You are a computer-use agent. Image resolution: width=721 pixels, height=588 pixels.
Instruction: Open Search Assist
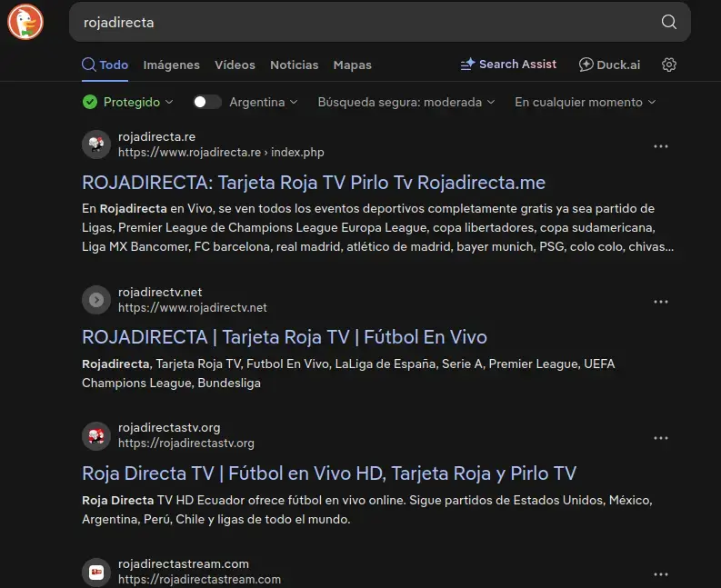click(x=508, y=65)
